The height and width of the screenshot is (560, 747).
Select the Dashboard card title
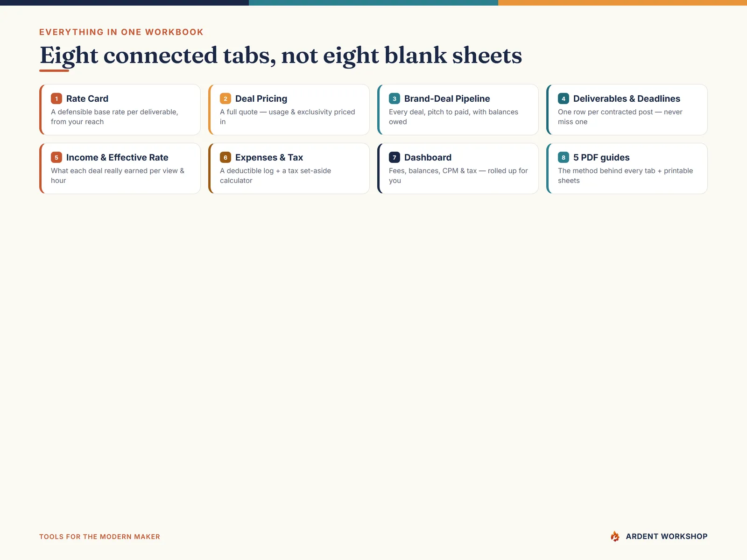tap(428, 157)
